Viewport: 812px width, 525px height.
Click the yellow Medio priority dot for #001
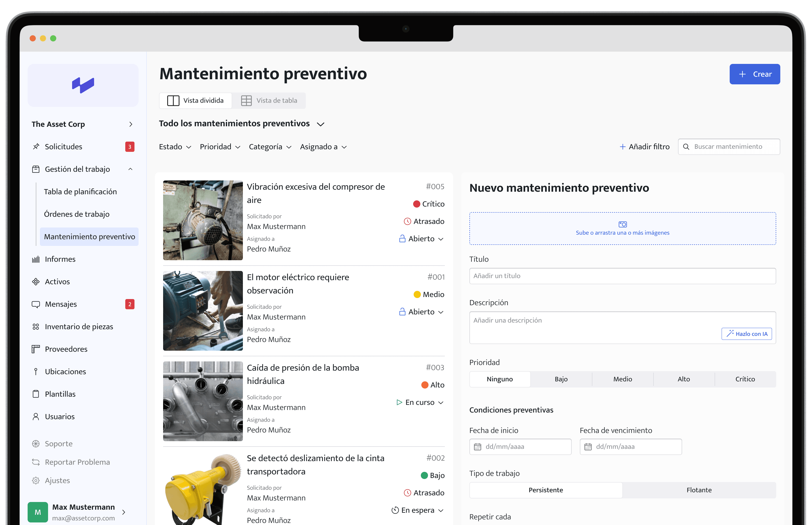(x=417, y=294)
